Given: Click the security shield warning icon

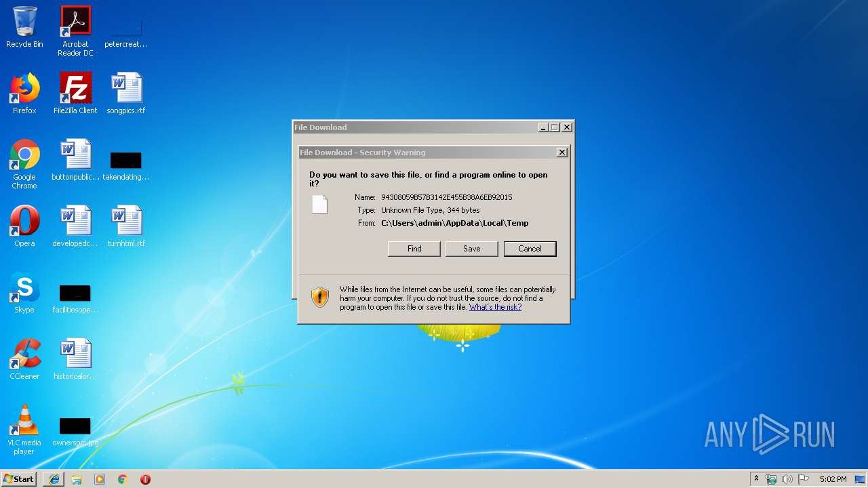Looking at the screenshot, I should tap(320, 298).
